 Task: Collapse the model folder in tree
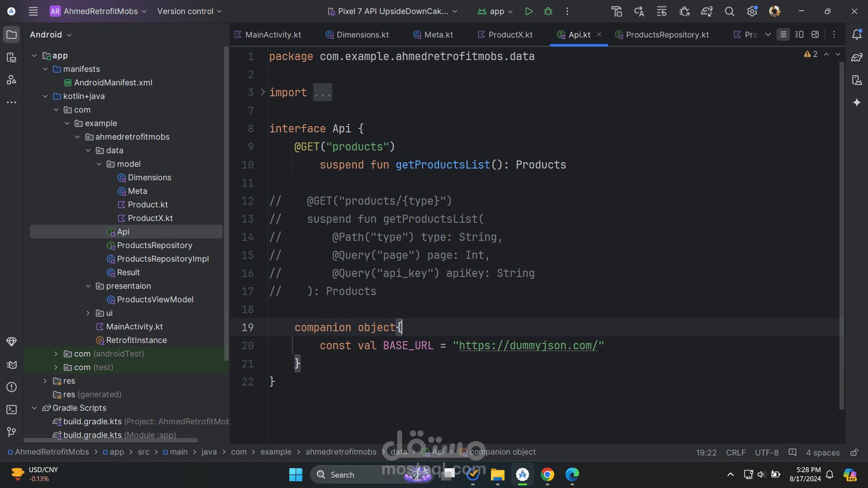[x=99, y=164]
